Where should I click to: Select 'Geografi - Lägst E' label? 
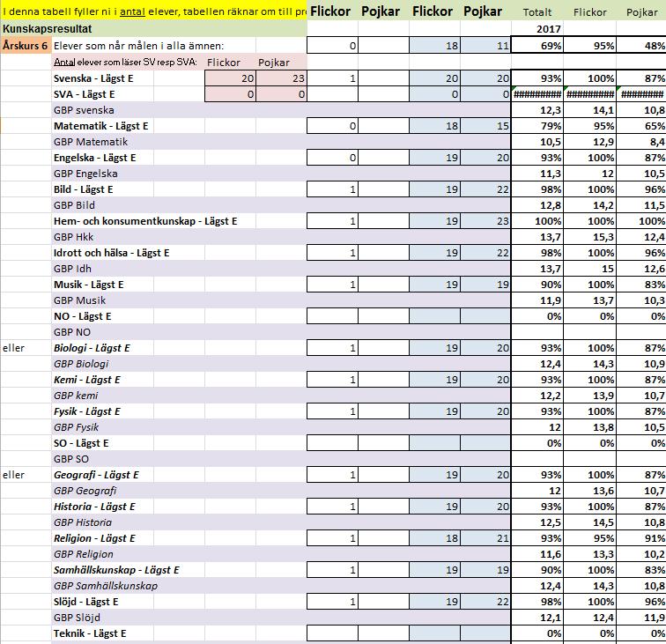coord(96,475)
